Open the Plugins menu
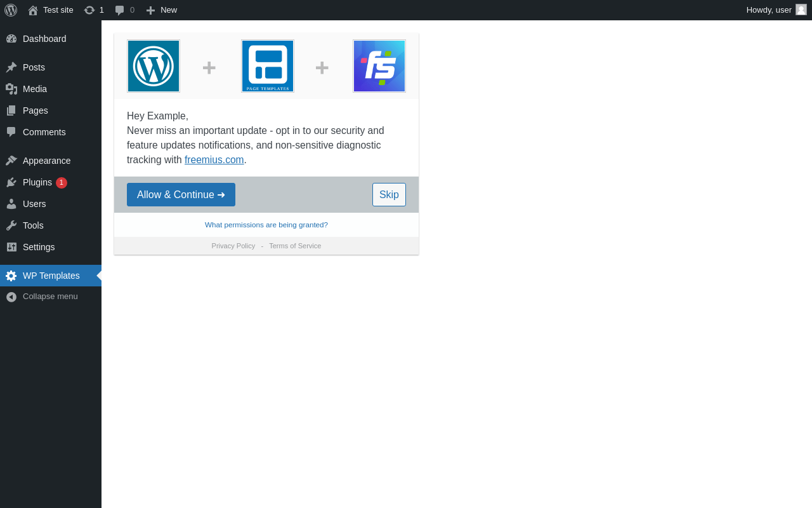 point(51,182)
